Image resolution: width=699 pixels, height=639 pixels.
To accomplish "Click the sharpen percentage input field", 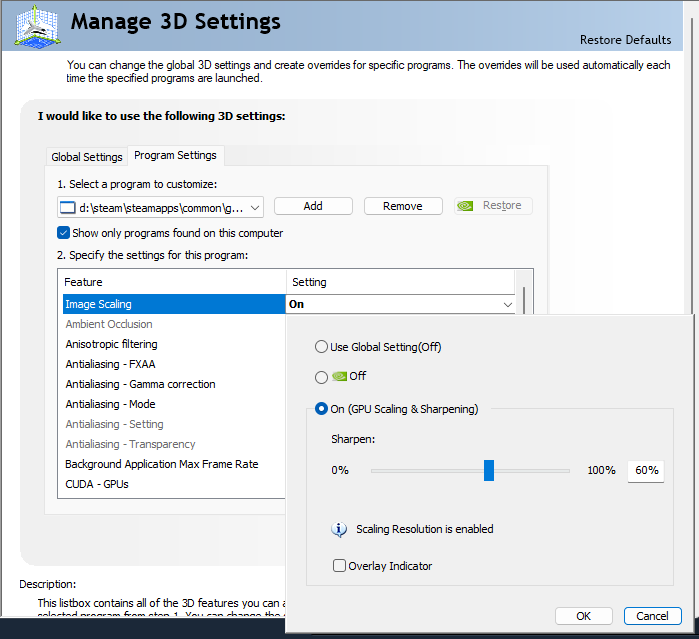I will [x=646, y=471].
